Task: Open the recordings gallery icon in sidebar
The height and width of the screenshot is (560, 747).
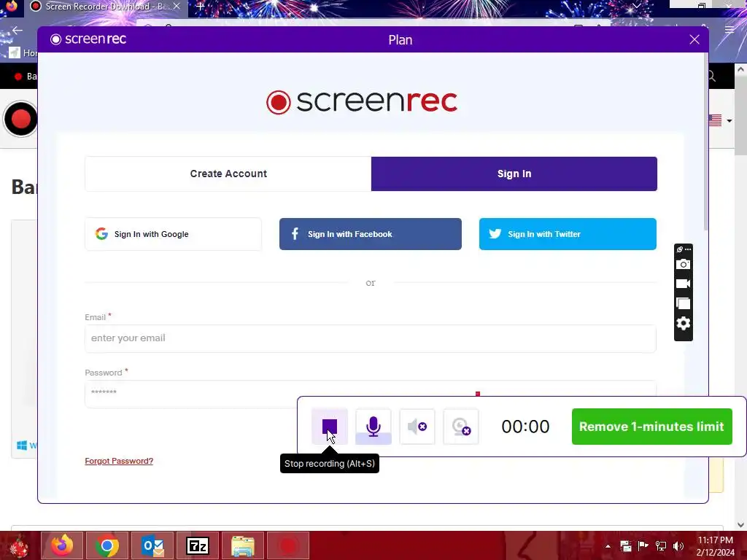Action: coord(683,303)
